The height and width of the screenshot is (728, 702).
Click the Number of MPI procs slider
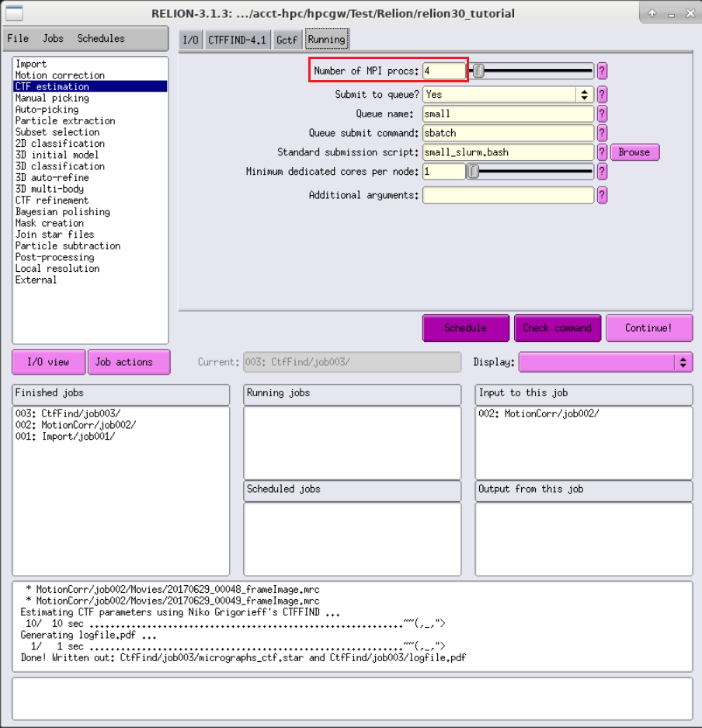531,71
